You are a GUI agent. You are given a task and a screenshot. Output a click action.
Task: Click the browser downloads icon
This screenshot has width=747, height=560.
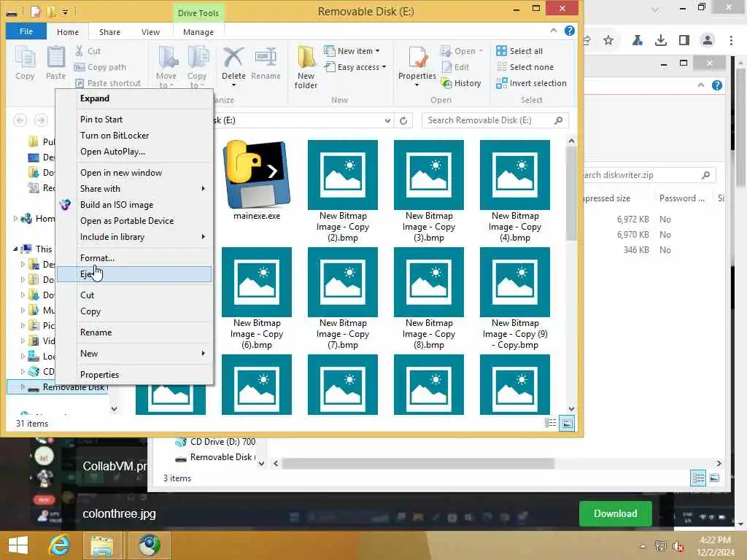660,41
